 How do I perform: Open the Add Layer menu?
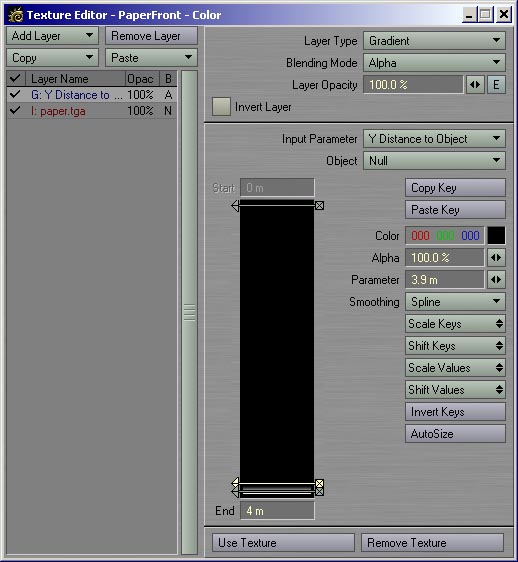(x=52, y=36)
